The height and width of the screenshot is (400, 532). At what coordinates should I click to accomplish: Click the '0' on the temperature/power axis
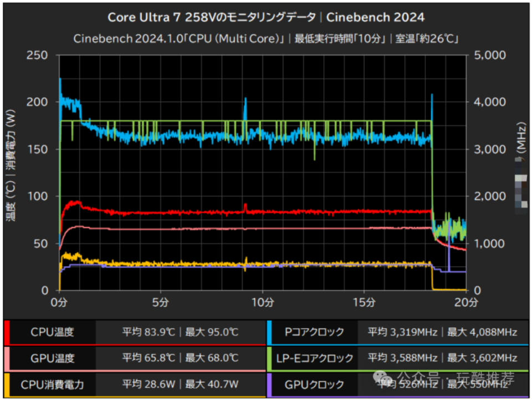coord(45,291)
